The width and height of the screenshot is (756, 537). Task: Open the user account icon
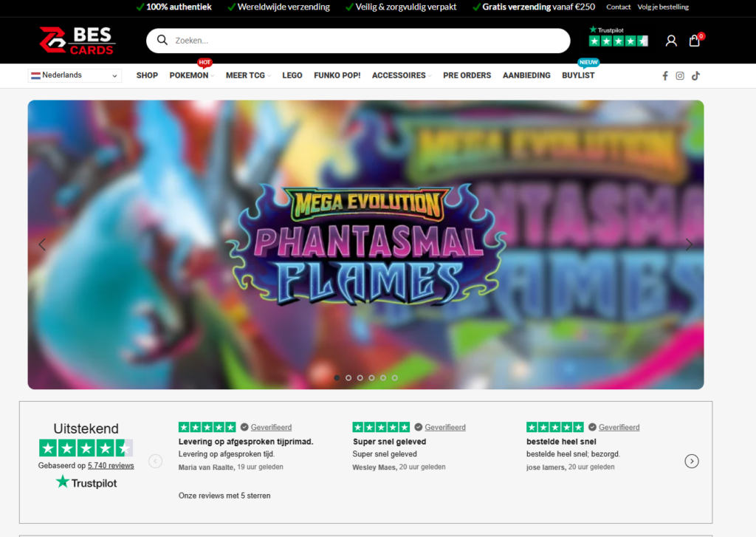(670, 41)
